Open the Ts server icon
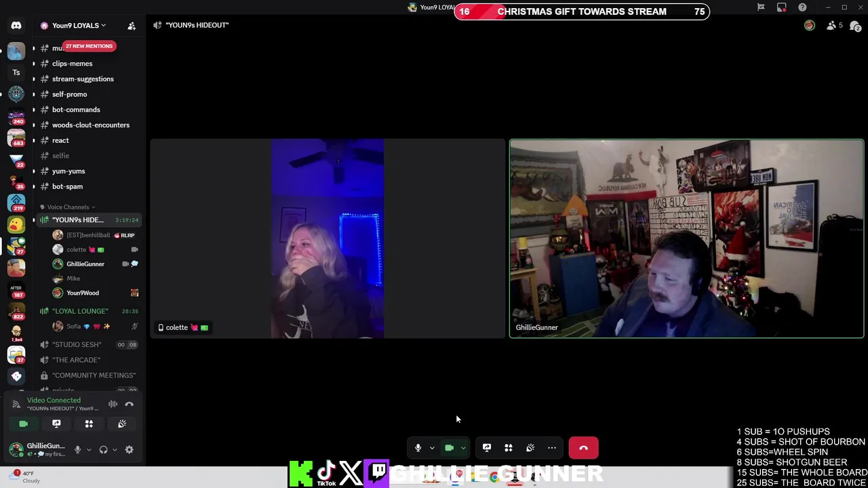Screen dimensions: 868x488 coord(16,73)
